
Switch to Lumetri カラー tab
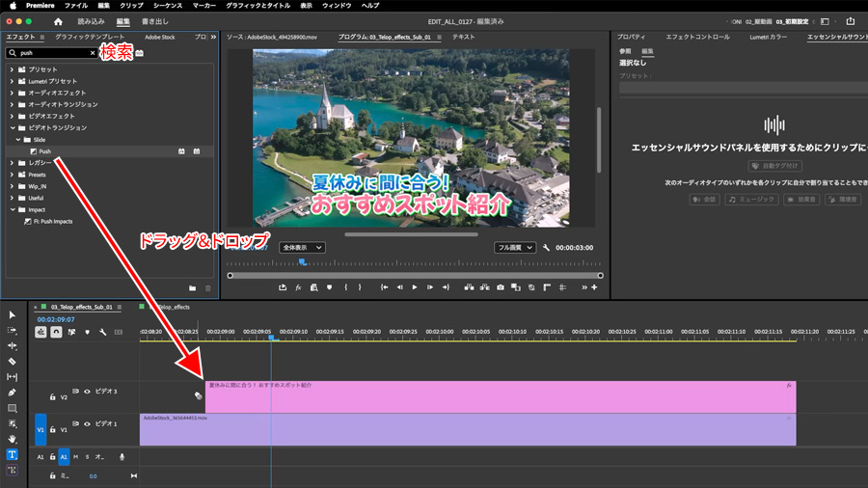(768, 37)
